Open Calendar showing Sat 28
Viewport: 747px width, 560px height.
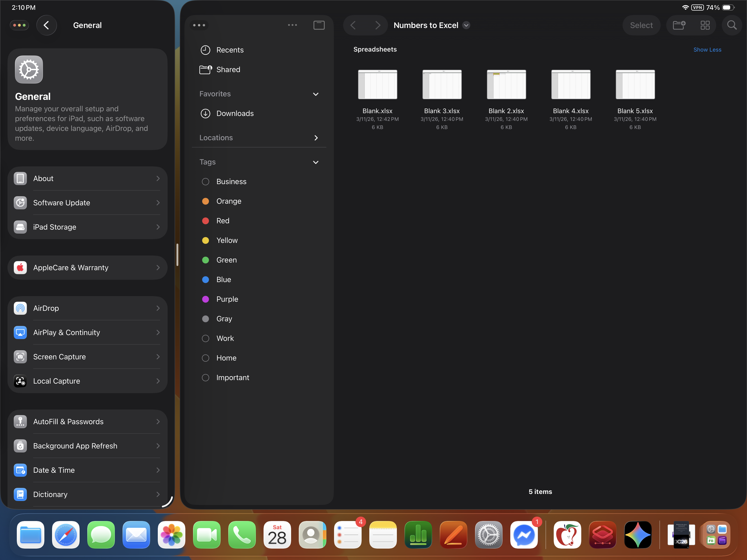[x=277, y=535]
